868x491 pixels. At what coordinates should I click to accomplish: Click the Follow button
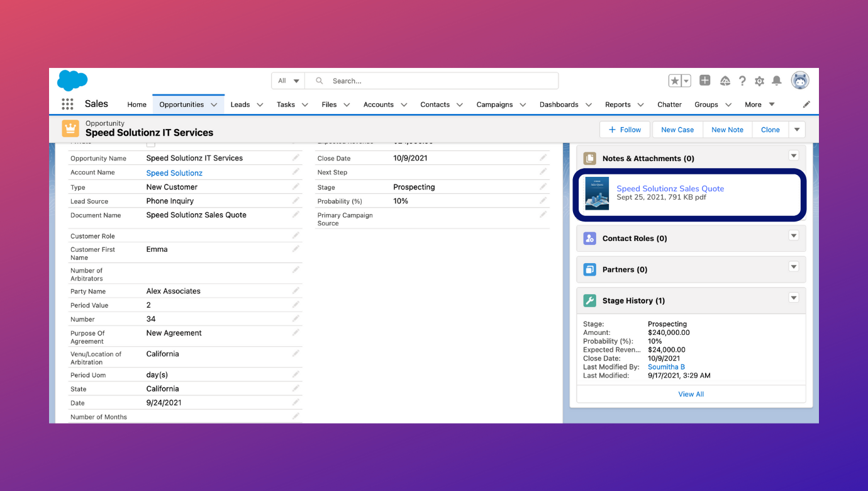click(625, 129)
